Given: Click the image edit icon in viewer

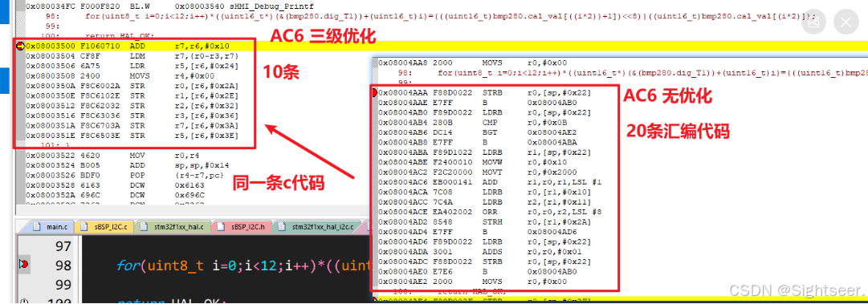Looking at the screenshot, I should click(x=813, y=22).
